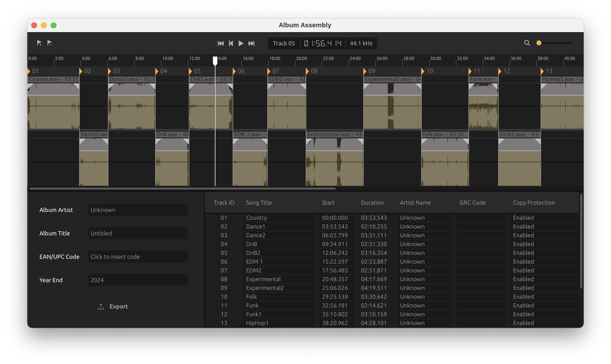This screenshot has width=611, height=364.
Task: Click the Album Artist field
Action: tap(138, 210)
